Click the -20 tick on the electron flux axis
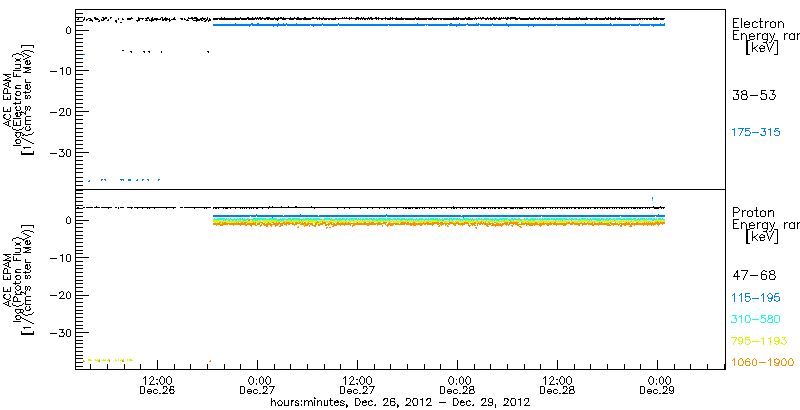The height and width of the screenshot is (410, 800). (63, 111)
